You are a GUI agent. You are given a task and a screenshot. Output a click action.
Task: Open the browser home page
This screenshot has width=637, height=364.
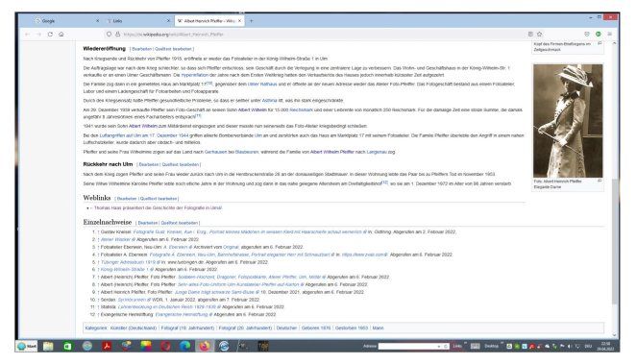point(61,35)
